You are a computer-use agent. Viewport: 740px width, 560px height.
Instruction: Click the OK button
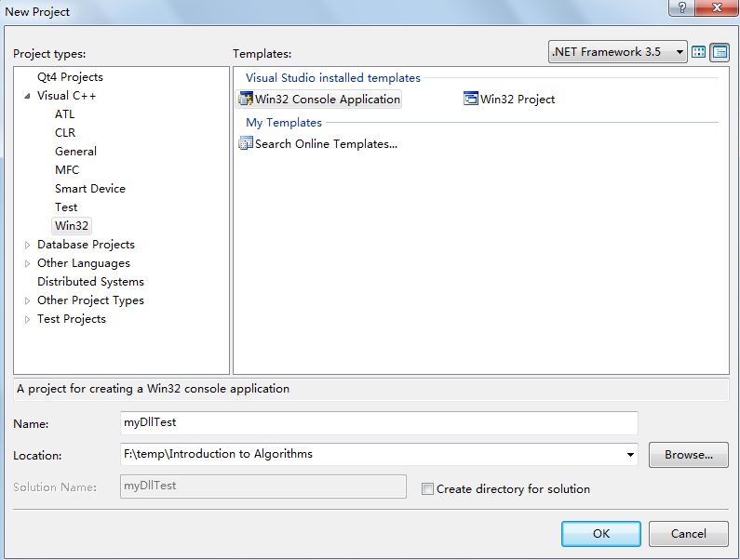pos(600,534)
